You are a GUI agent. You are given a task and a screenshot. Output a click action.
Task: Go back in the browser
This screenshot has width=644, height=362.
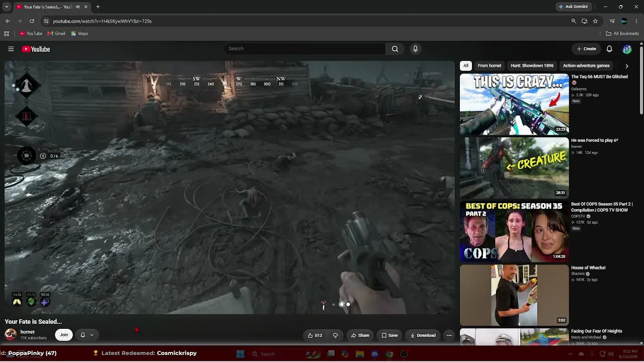pyautogui.click(x=8, y=21)
